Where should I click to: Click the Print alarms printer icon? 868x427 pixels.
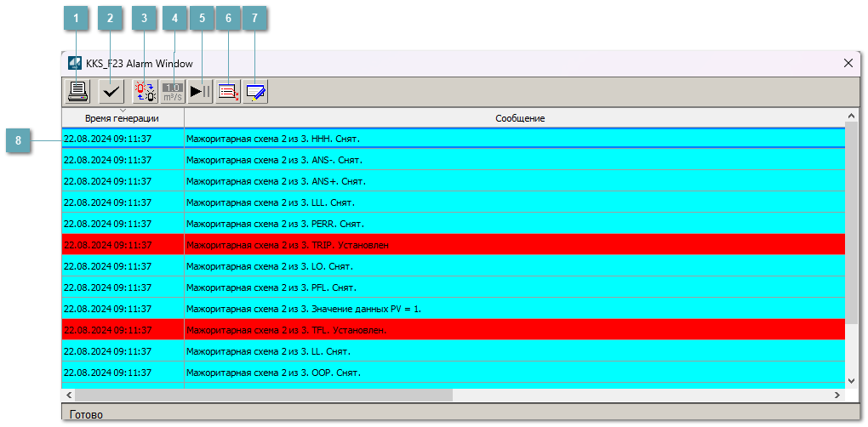coord(78,91)
